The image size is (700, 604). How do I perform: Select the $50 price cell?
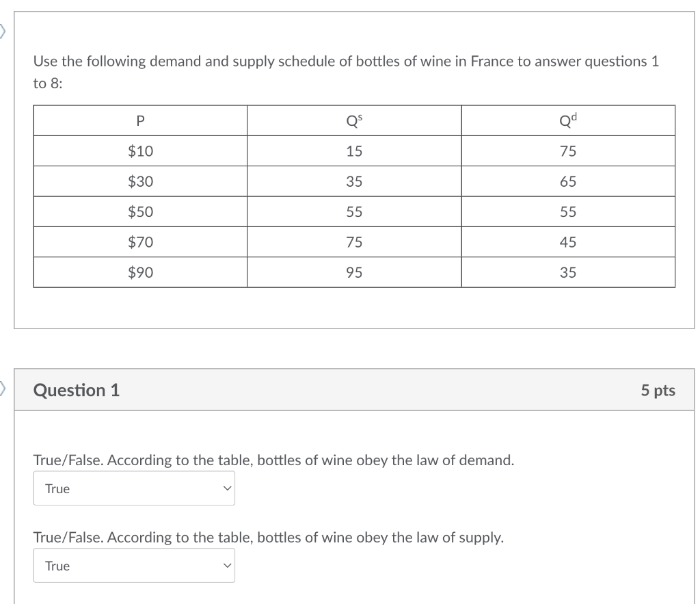click(x=140, y=211)
